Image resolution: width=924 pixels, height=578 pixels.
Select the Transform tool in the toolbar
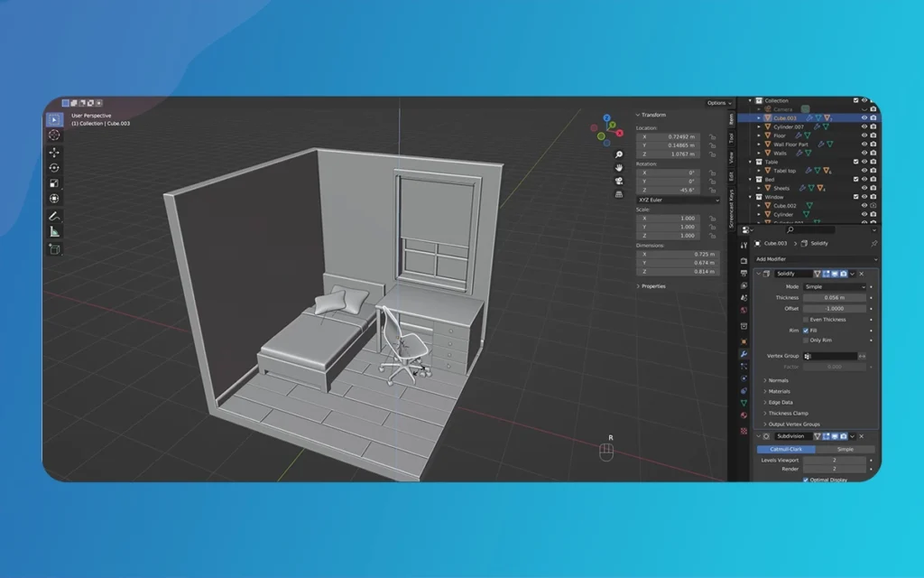[x=55, y=196]
